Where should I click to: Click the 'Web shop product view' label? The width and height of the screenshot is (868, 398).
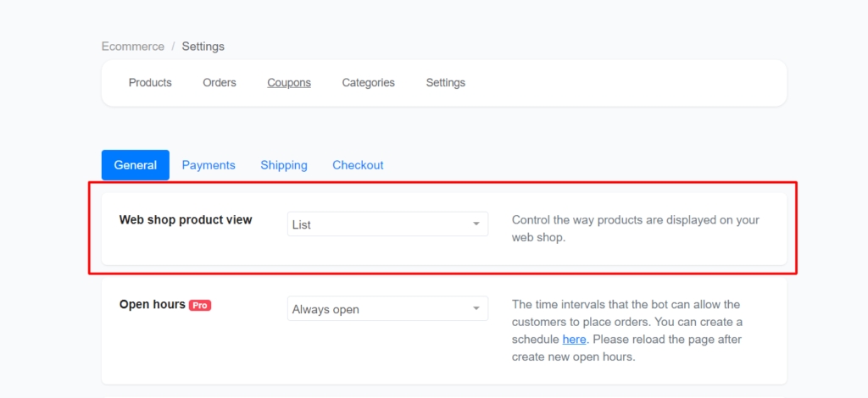coord(186,220)
